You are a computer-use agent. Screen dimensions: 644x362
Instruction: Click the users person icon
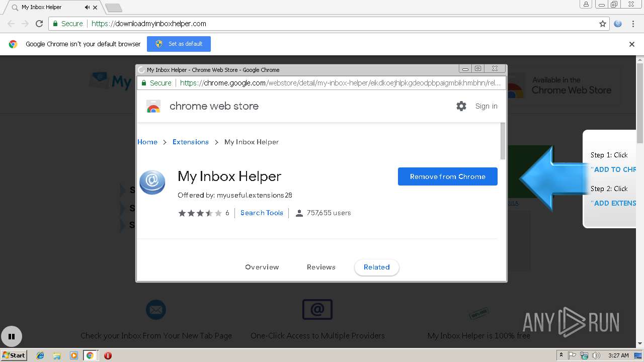click(299, 213)
